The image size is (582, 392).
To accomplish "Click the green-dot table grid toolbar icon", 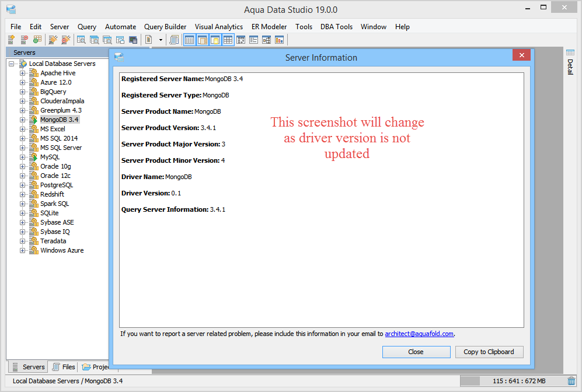I will pyautogui.click(x=37, y=40).
